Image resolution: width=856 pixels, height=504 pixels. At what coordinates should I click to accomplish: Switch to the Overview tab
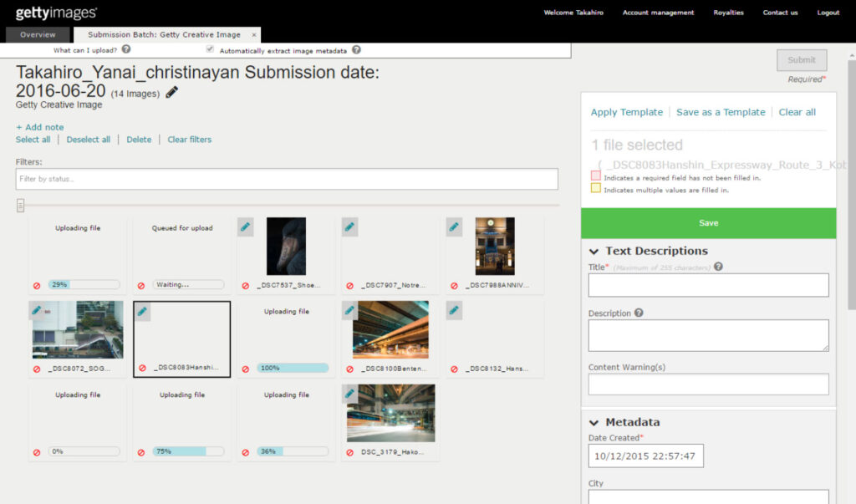click(x=38, y=34)
